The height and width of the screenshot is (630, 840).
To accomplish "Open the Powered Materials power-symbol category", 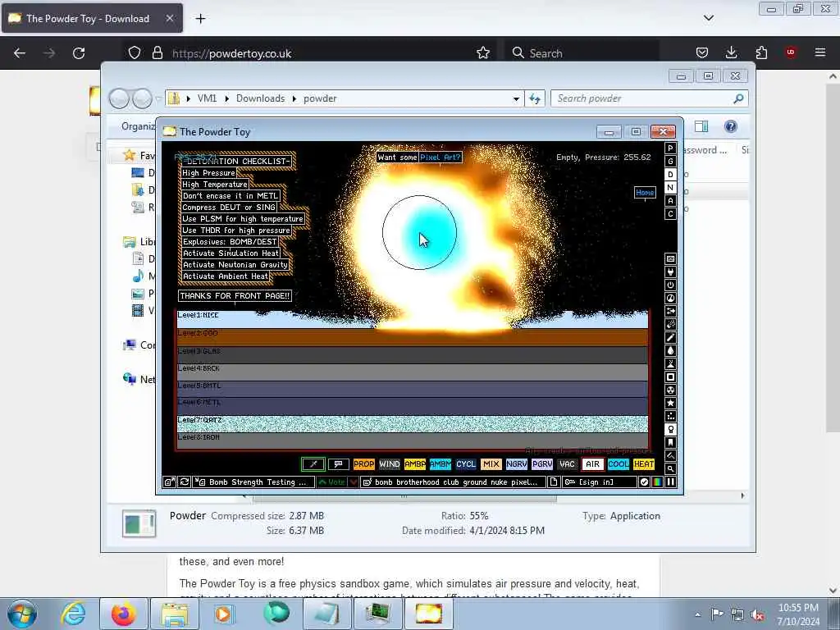I will (x=670, y=285).
